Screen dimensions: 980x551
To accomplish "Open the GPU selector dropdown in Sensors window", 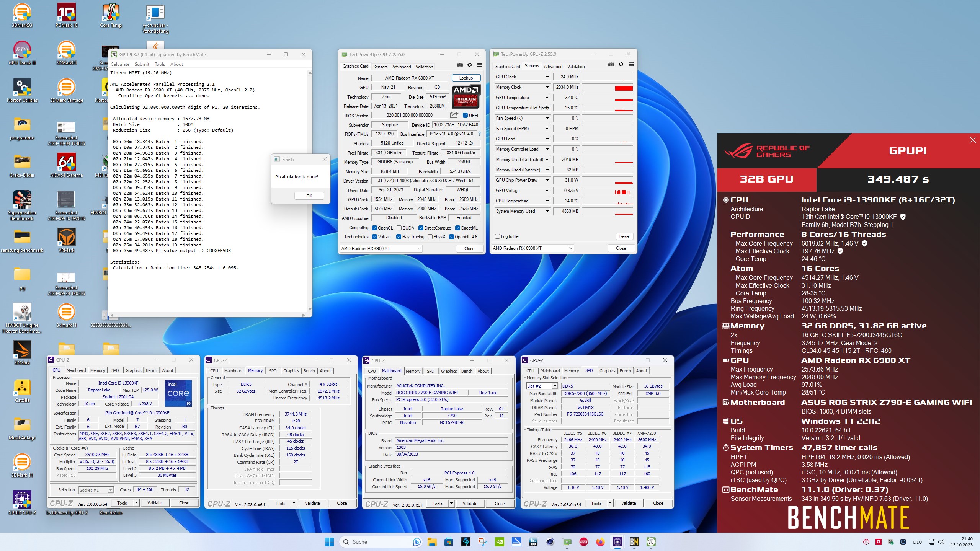I will coord(532,248).
